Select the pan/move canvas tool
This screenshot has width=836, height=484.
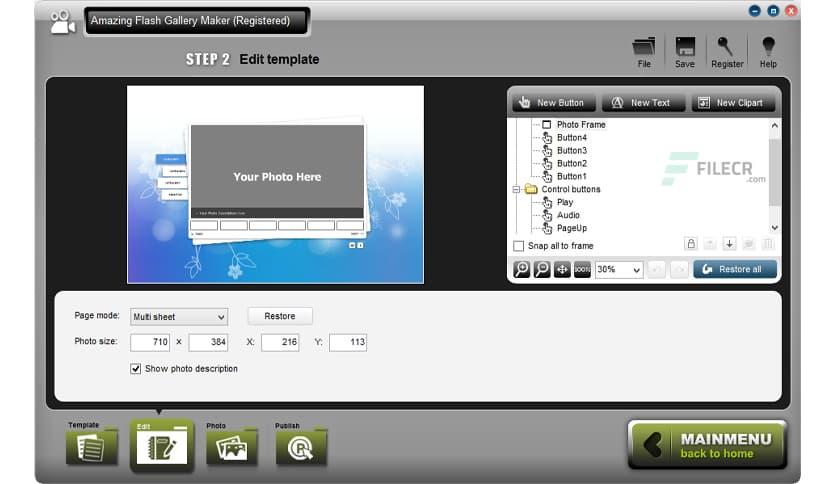click(x=562, y=269)
